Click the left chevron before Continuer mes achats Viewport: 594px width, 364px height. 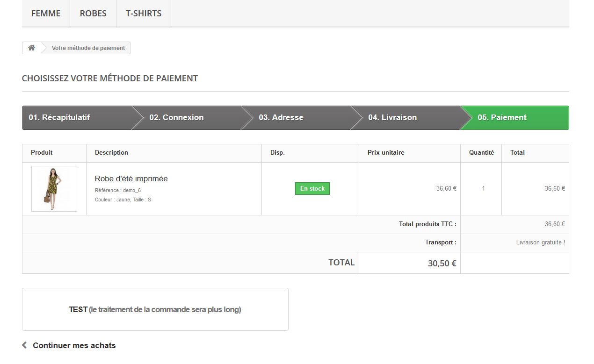(x=25, y=345)
